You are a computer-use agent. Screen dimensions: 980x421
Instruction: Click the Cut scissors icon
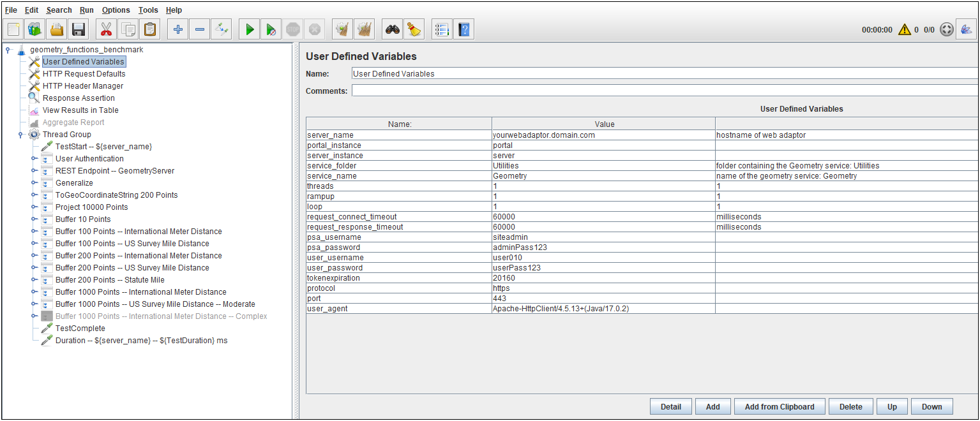click(x=106, y=29)
